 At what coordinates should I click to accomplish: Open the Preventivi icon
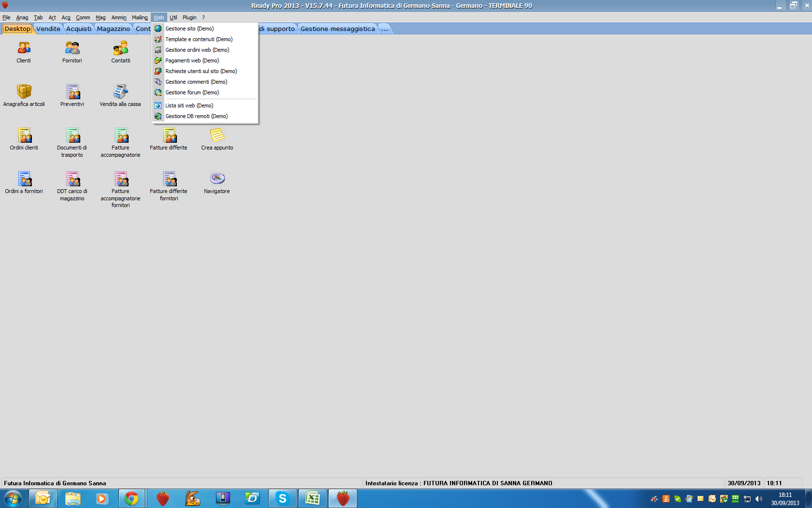(72, 95)
